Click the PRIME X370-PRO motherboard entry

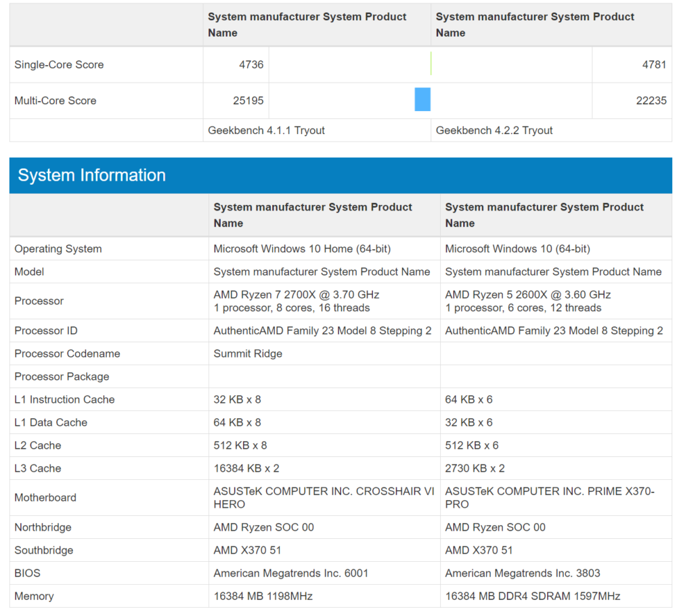(x=550, y=498)
